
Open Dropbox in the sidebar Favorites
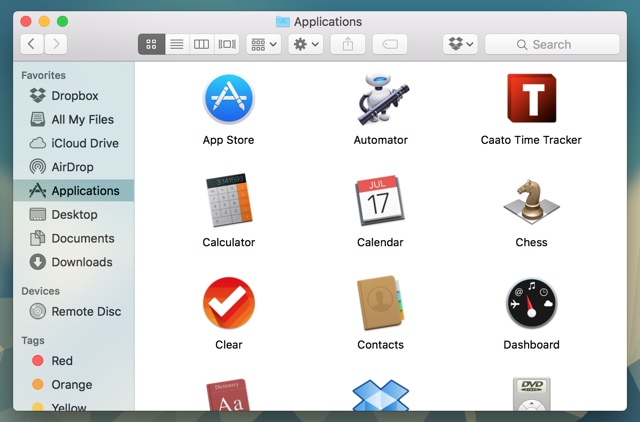coord(73,96)
